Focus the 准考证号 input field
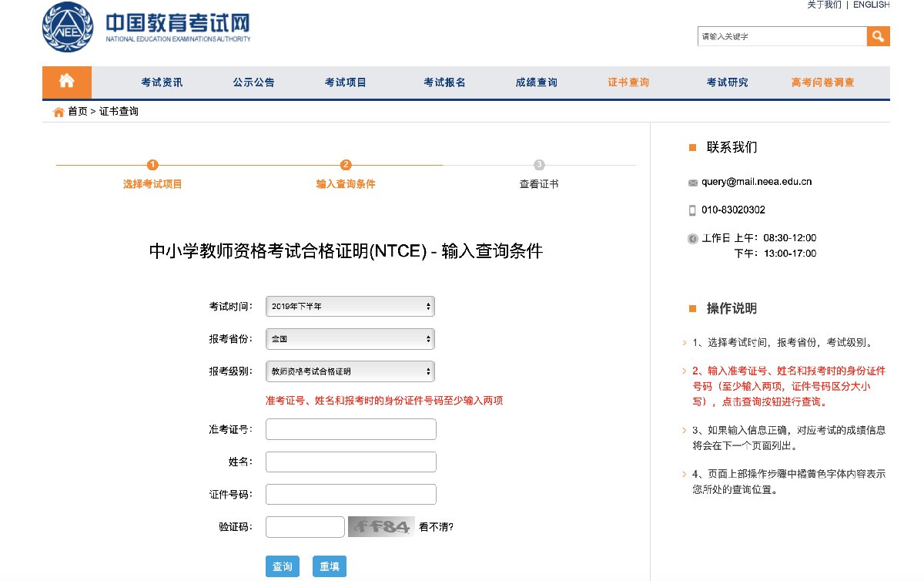This screenshot has width=924, height=581. pyautogui.click(x=350, y=429)
